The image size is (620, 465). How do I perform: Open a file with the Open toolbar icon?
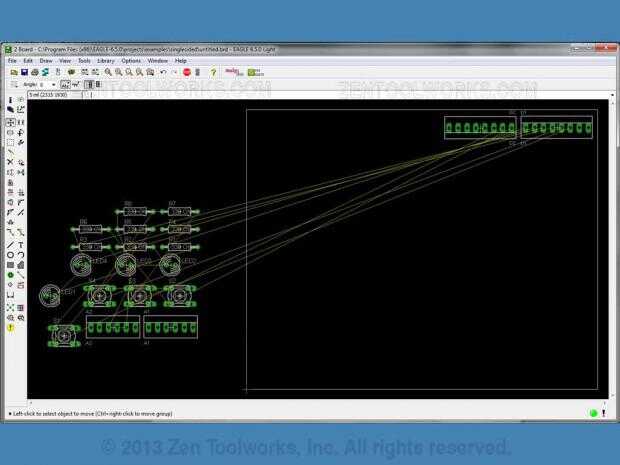tap(14, 72)
